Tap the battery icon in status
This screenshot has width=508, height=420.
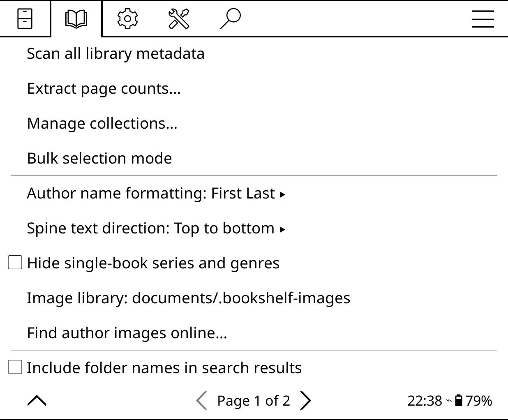coord(459,400)
